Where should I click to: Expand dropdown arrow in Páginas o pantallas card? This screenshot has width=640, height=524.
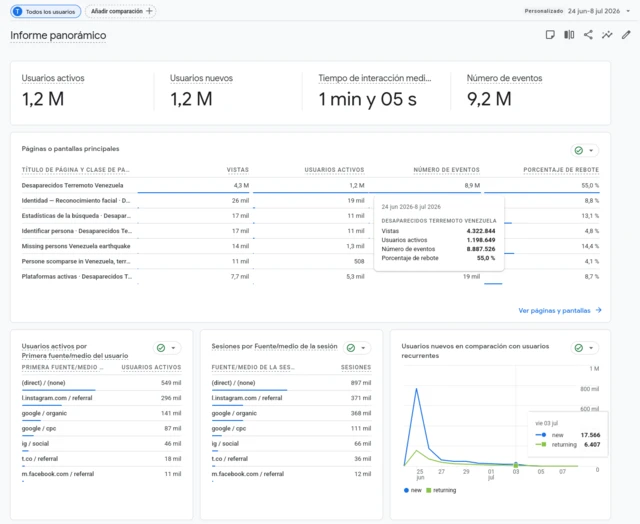pos(591,151)
